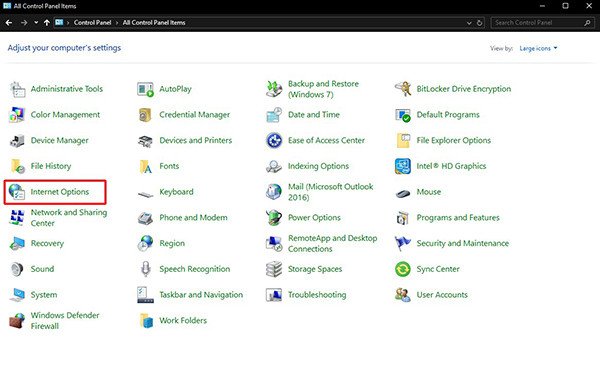
Task: Open Security and Maintenance flag icon
Action: (x=403, y=244)
